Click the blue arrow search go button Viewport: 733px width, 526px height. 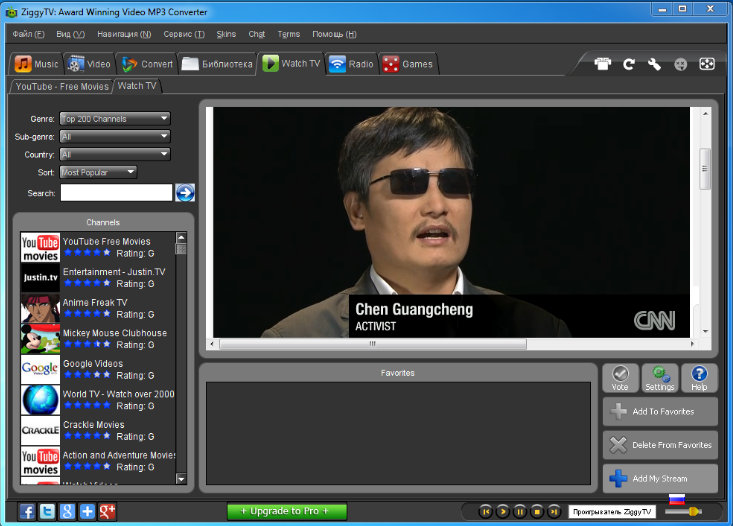[185, 193]
